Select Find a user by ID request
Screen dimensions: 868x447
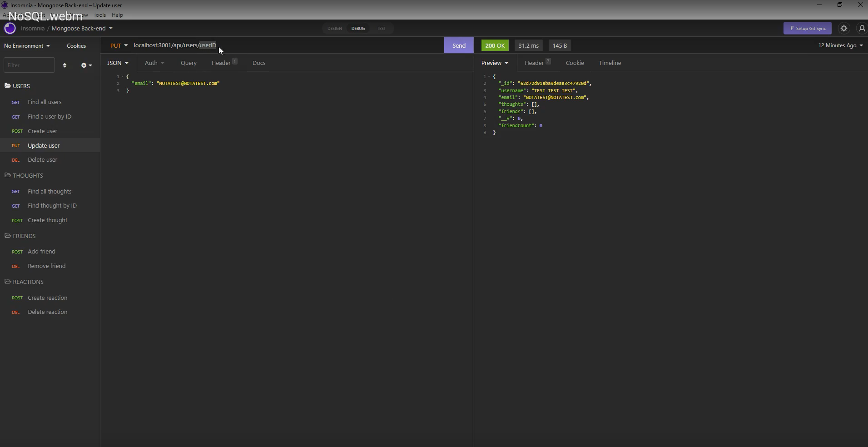[50, 117]
